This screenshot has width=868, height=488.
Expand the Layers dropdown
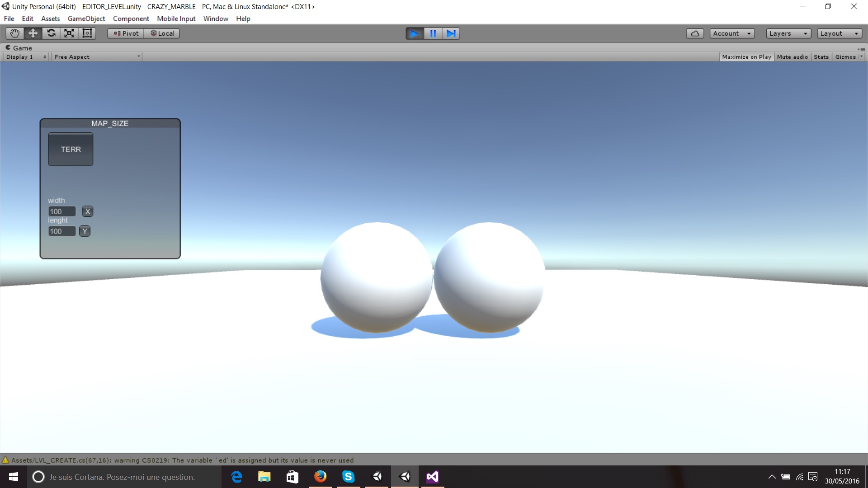pos(788,33)
